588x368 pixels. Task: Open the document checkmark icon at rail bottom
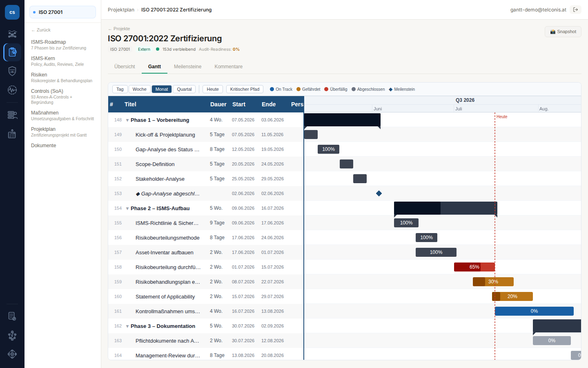point(12,316)
